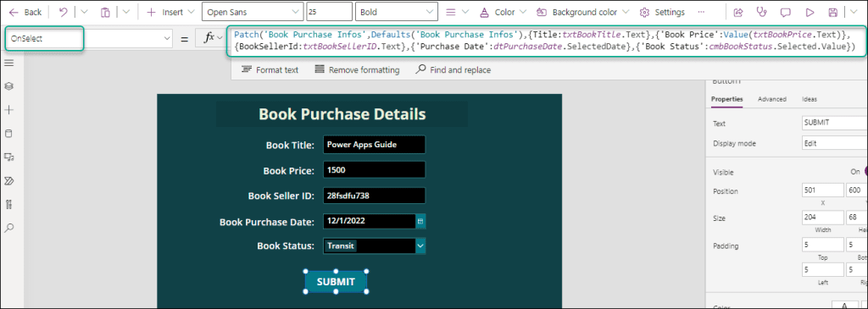Open the more options ellipsis

pos(701,12)
